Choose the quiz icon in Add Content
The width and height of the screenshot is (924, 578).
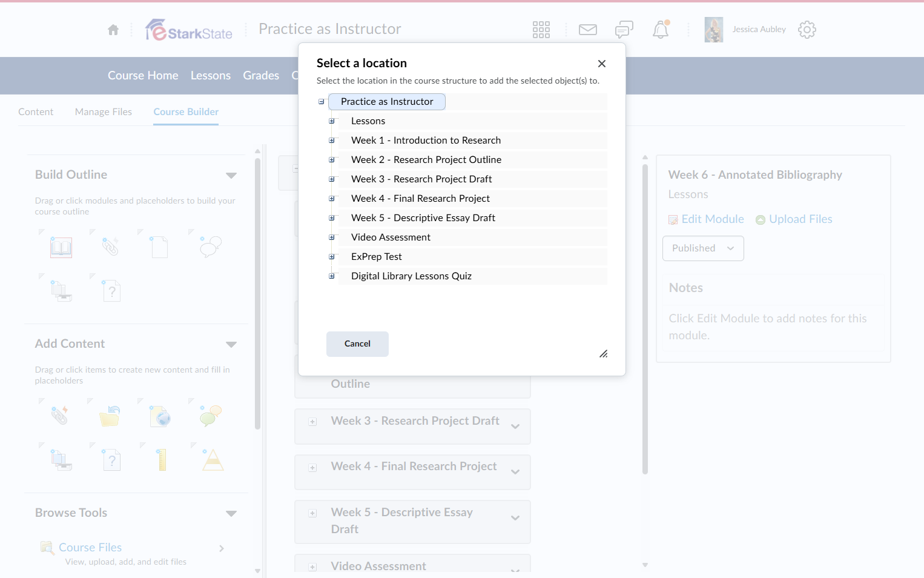112,460
